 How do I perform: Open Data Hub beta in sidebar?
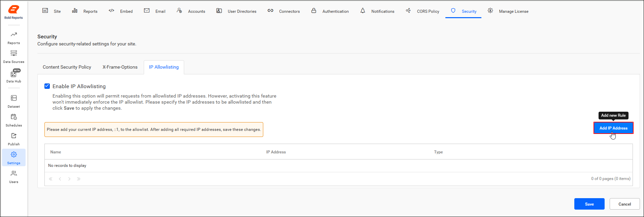pos(14,76)
